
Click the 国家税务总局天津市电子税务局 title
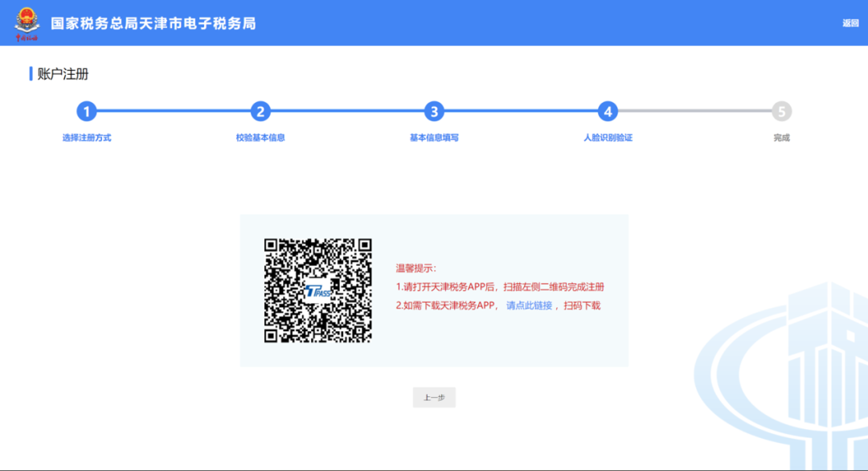click(x=154, y=23)
